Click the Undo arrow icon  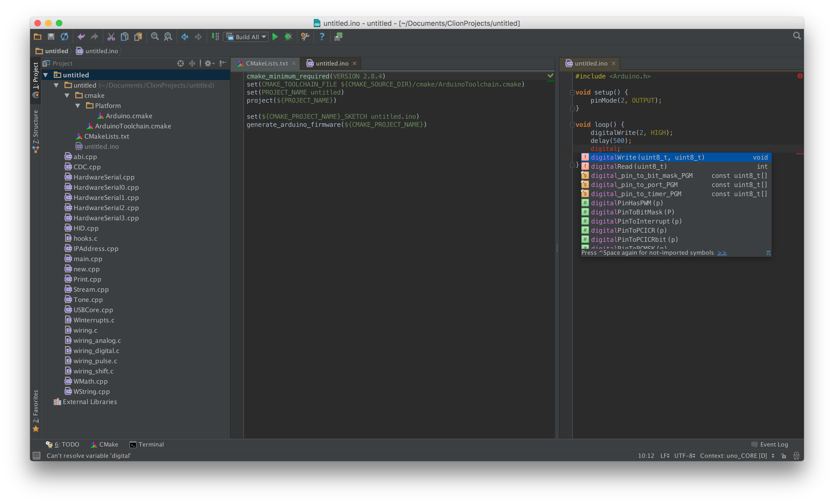tap(81, 37)
